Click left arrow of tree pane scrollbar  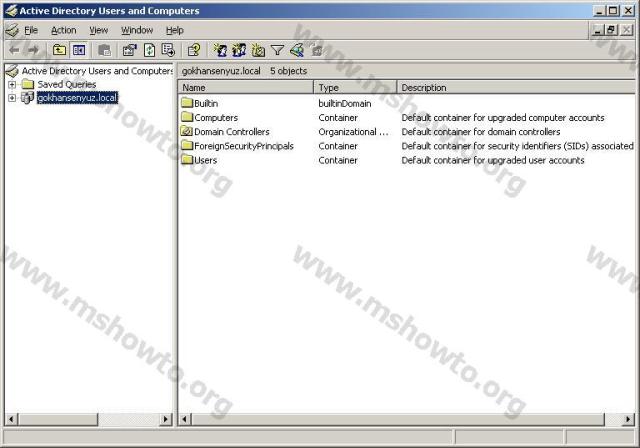[x=11, y=419]
